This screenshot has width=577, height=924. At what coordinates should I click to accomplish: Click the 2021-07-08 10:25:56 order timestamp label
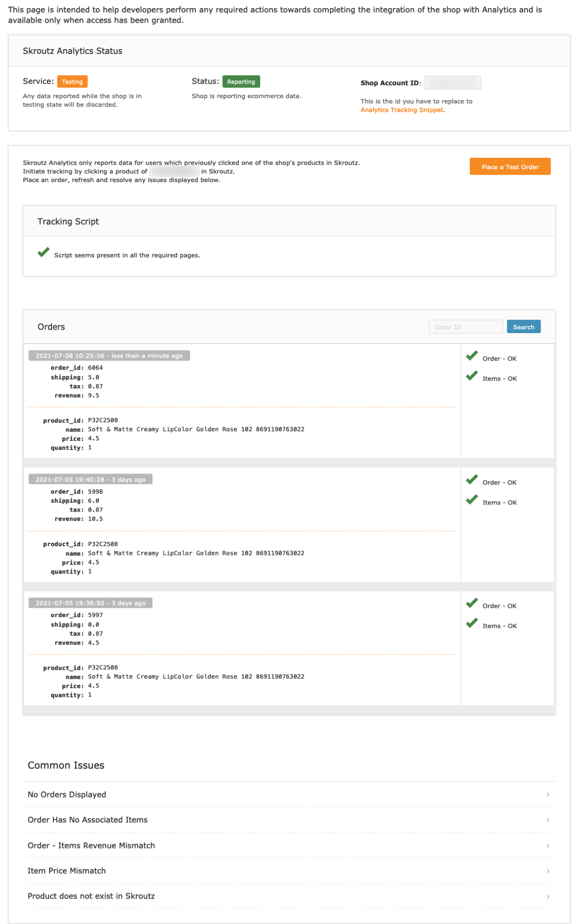(x=109, y=356)
